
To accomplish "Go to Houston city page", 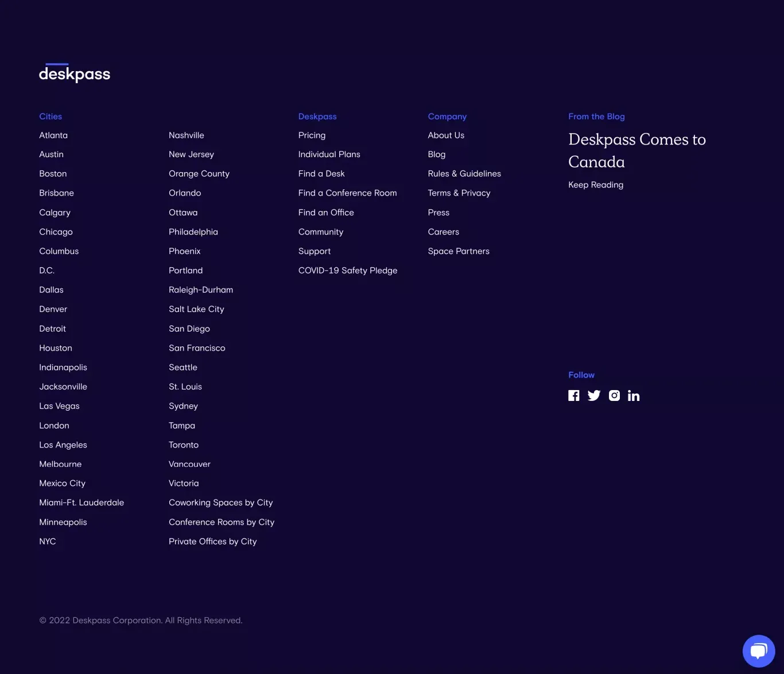I will (x=56, y=348).
